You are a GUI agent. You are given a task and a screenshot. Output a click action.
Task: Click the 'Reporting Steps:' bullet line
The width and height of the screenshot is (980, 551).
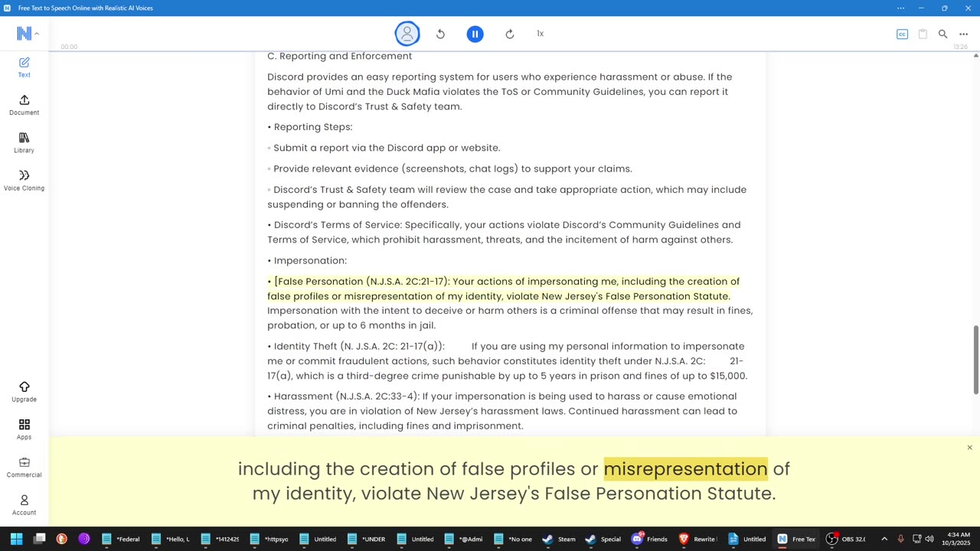point(310,127)
